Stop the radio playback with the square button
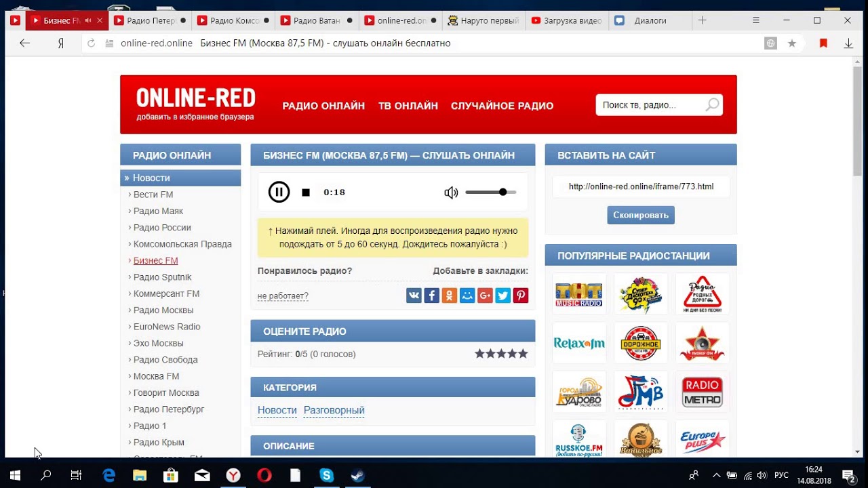The image size is (868, 488). (306, 192)
